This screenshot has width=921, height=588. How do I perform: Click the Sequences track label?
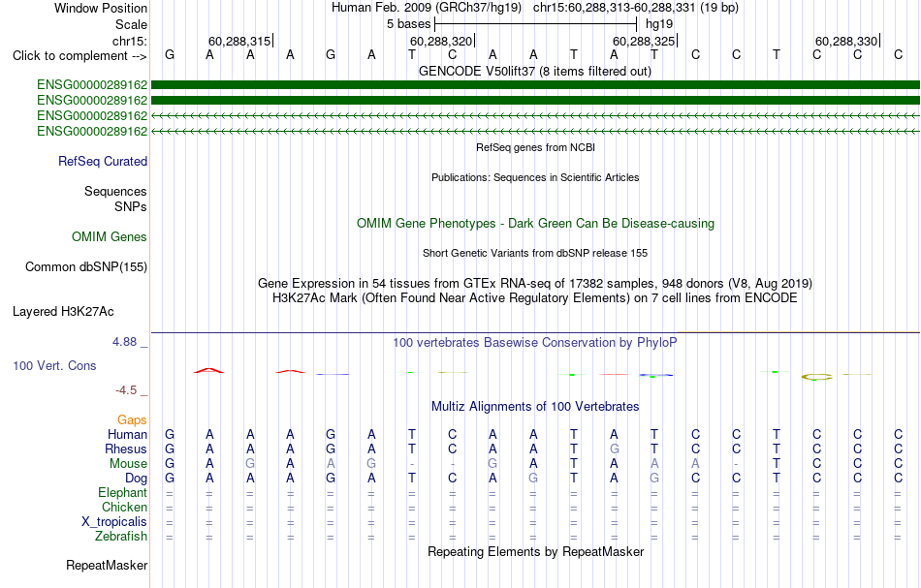(115, 191)
